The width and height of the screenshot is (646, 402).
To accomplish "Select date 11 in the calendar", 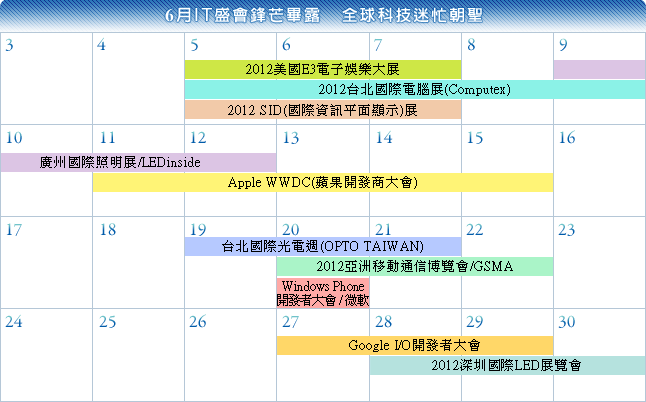I will click(108, 137).
